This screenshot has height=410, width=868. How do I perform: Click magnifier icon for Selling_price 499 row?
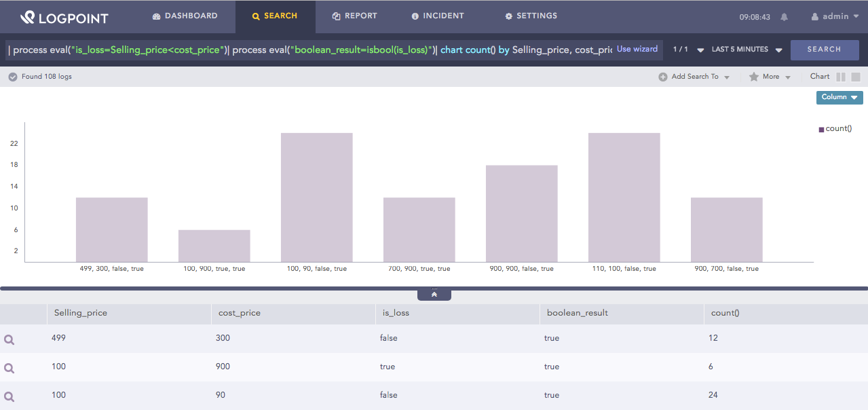[10, 339]
